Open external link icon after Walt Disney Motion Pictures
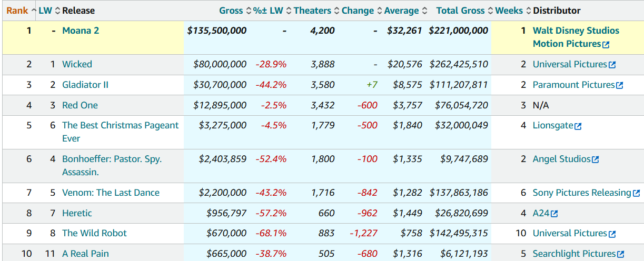The height and width of the screenshot is (261, 644). [606, 45]
